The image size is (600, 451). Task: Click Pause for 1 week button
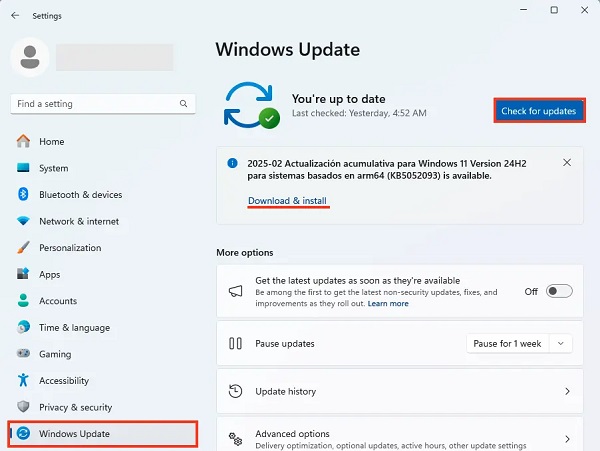[x=507, y=344]
